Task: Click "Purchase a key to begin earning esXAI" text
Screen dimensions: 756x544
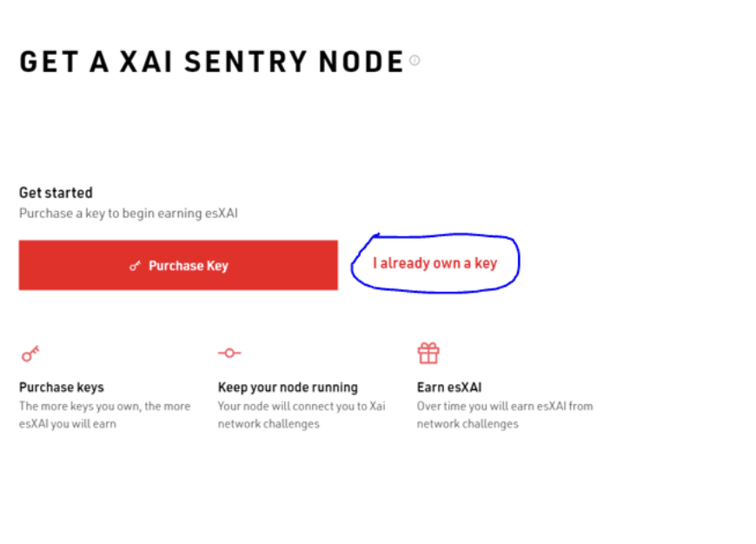Action: (x=128, y=213)
